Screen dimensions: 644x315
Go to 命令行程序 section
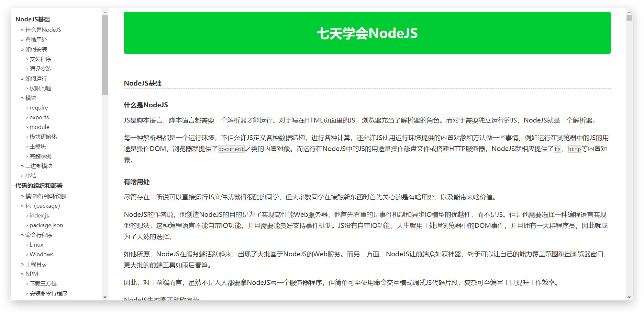point(39,235)
